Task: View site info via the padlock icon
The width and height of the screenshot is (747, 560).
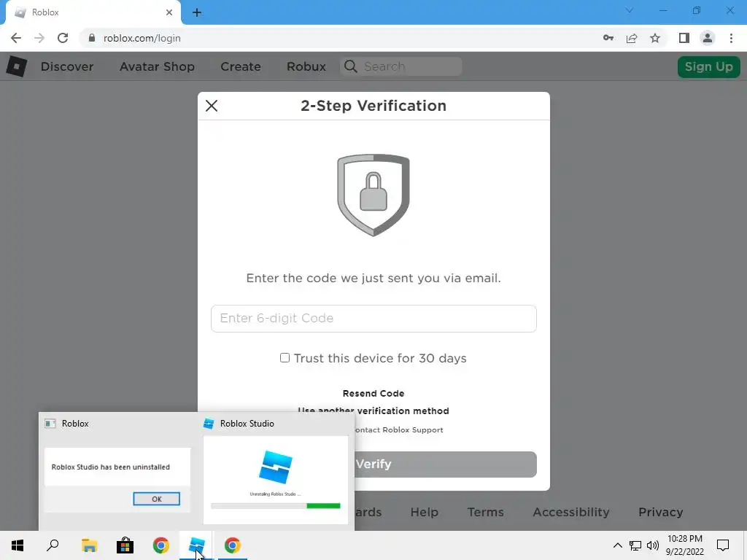Action: click(x=92, y=38)
